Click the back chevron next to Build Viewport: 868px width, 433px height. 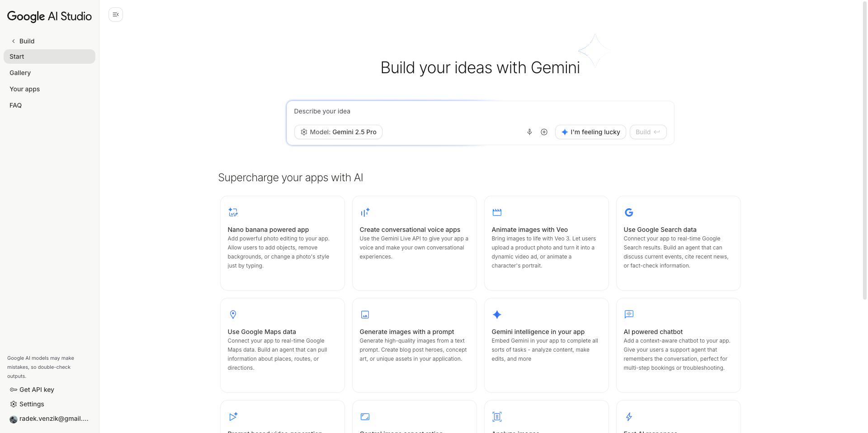[x=14, y=41]
